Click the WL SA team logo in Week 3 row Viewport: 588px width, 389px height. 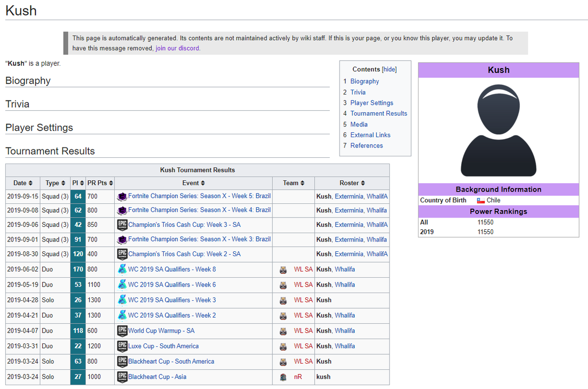tap(283, 300)
